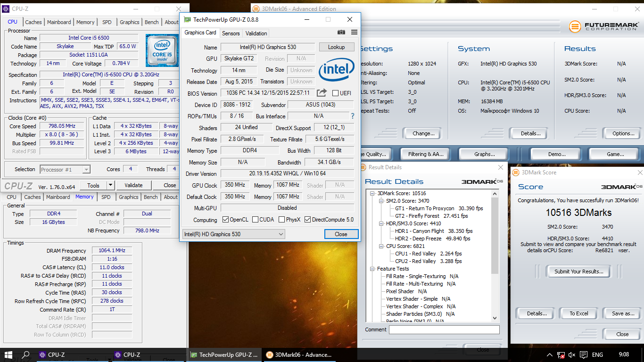Click the Result Details scrollbar up arrow
The width and height of the screenshot is (644, 362).
495,194
